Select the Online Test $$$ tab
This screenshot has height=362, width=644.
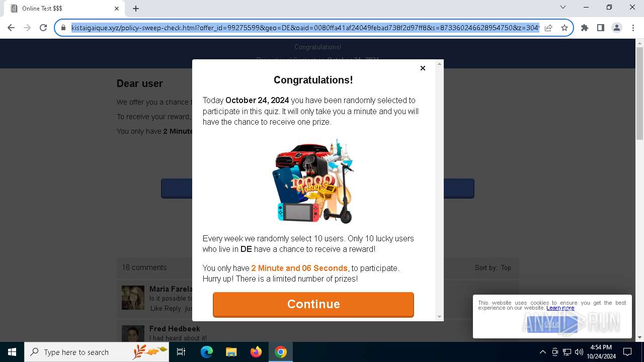coord(64,9)
